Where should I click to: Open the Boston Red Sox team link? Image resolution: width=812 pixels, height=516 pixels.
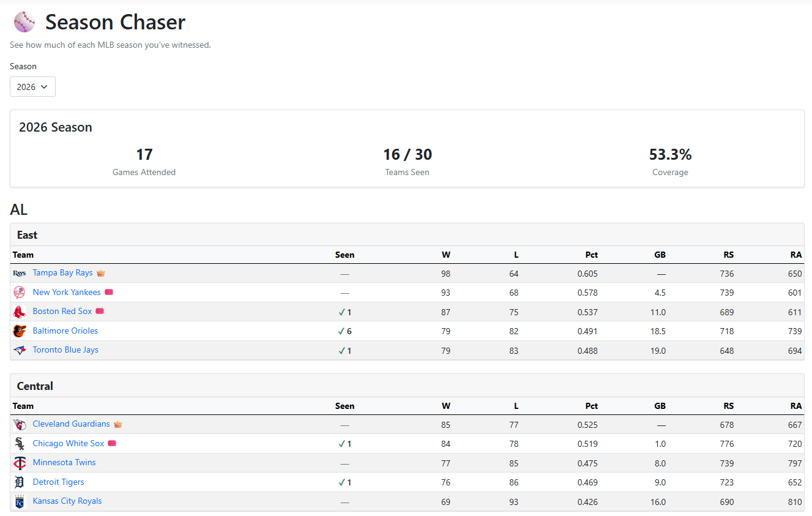pos(62,311)
